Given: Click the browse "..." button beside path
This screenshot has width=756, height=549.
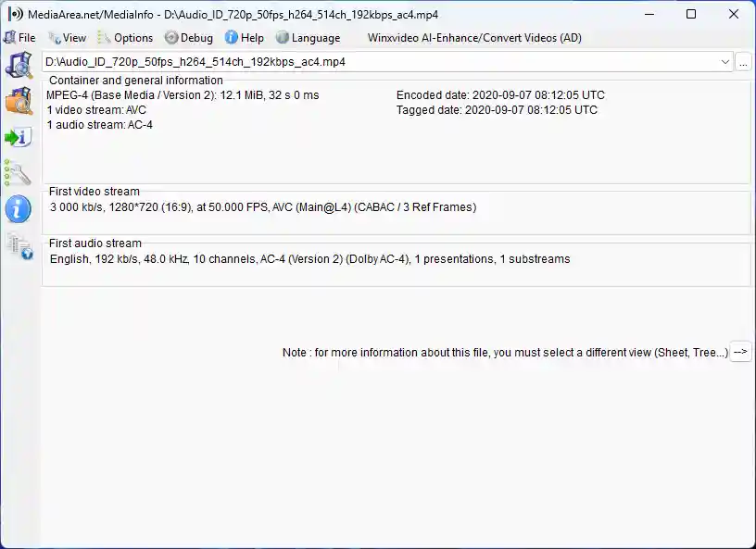Looking at the screenshot, I should pyautogui.click(x=743, y=63).
